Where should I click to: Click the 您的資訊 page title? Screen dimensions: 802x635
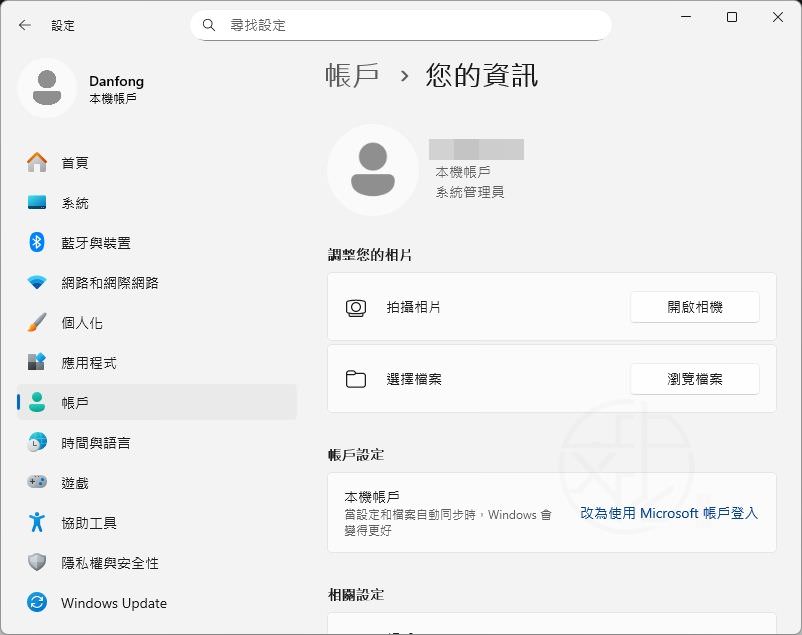[x=481, y=75]
